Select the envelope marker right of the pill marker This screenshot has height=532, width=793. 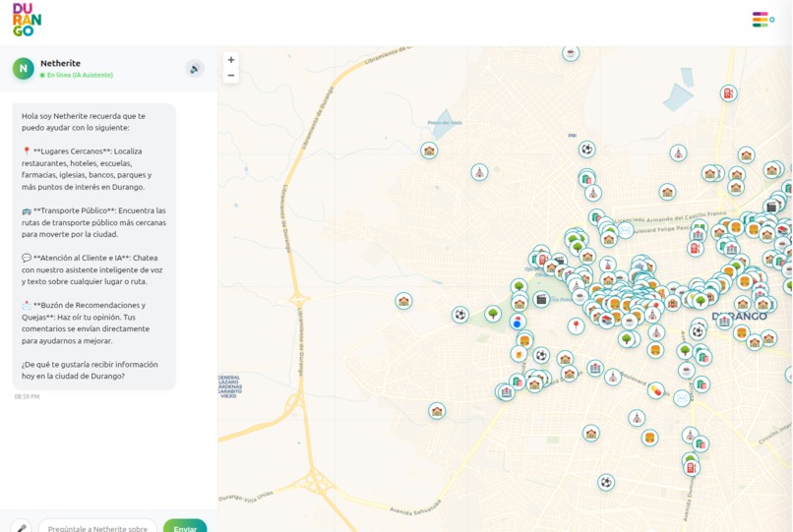(x=682, y=398)
